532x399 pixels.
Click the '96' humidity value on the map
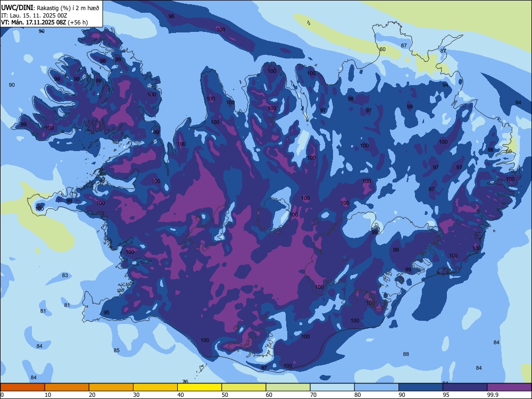[171, 16]
